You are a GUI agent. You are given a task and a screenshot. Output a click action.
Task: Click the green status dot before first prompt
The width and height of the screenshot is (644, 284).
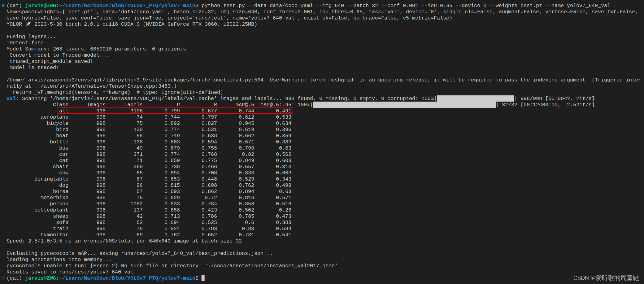point(3,5)
